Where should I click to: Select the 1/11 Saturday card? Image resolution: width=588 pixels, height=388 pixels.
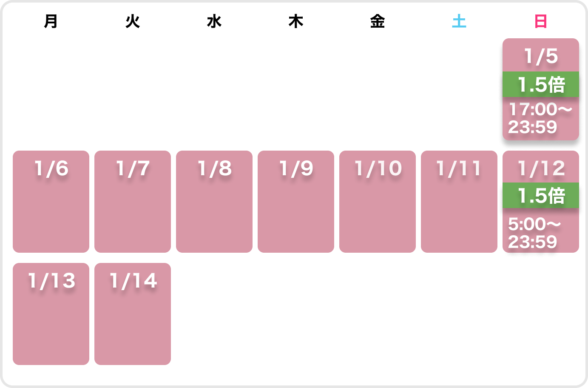(x=459, y=202)
